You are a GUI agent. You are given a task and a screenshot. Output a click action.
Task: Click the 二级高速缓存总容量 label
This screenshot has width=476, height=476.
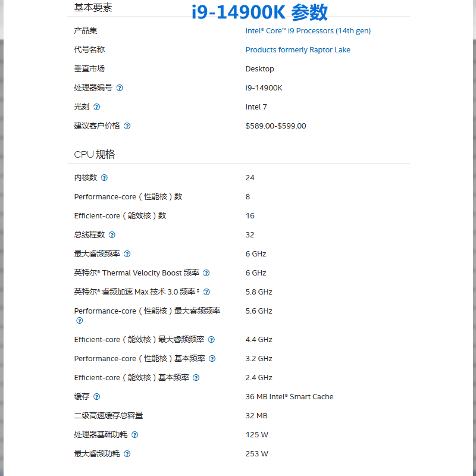pyautogui.click(x=108, y=415)
